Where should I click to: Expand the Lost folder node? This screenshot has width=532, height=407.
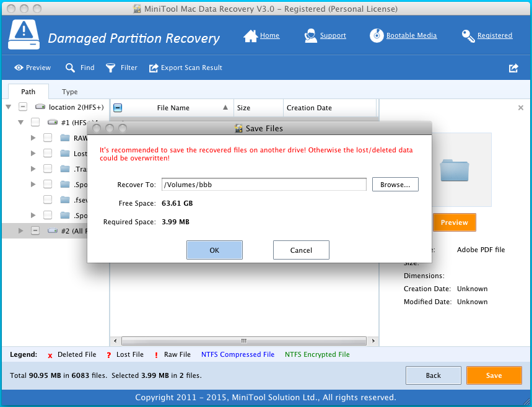pyautogui.click(x=33, y=153)
